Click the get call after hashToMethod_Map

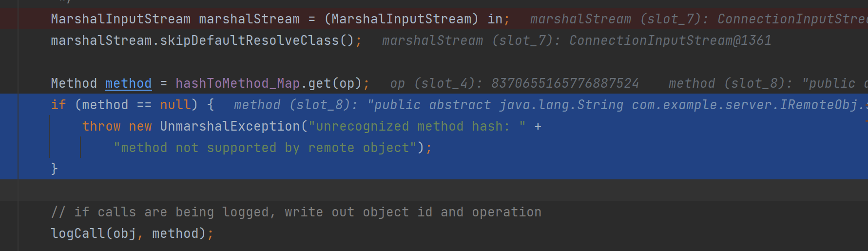tap(319, 83)
